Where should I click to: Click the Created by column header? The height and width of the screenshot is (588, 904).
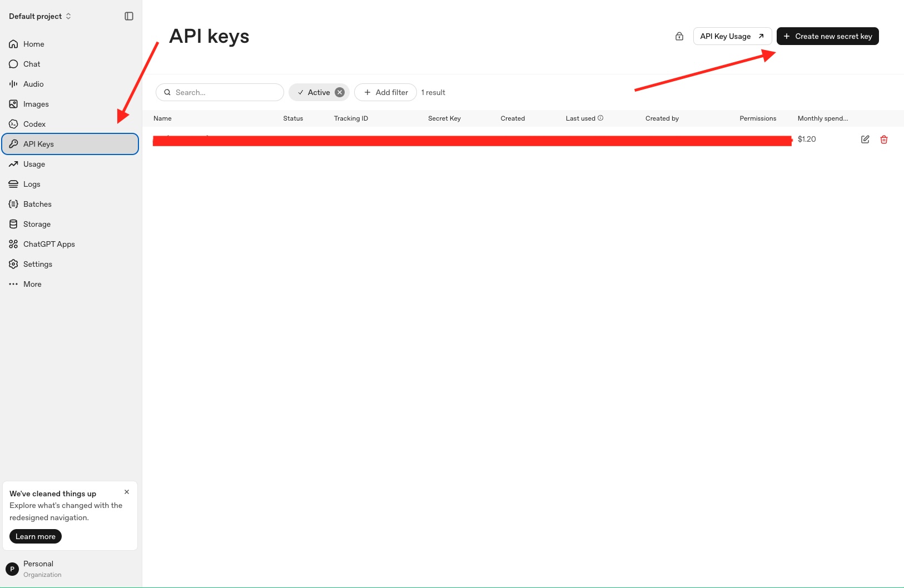(x=662, y=118)
